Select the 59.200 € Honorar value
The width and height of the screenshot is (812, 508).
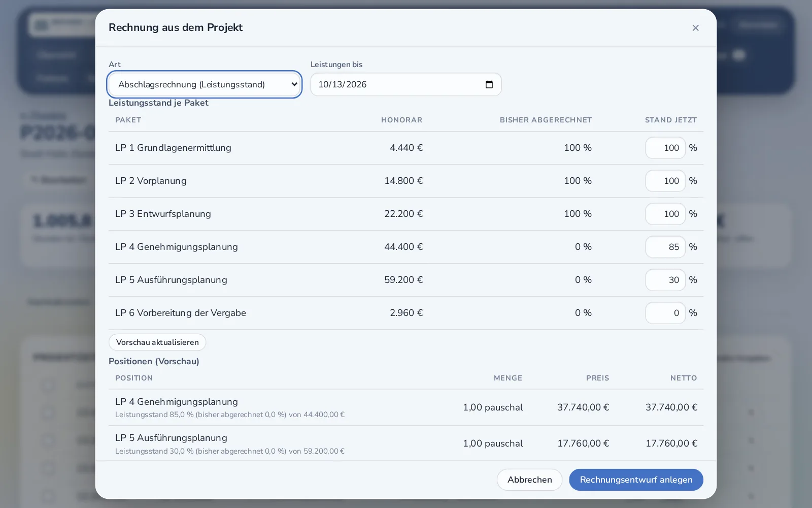pyautogui.click(x=403, y=280)
